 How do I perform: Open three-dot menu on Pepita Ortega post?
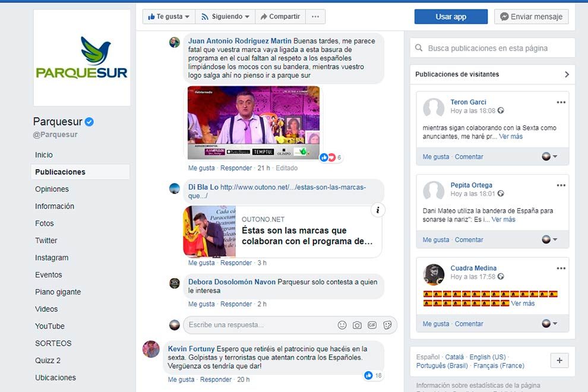[561, 185]
